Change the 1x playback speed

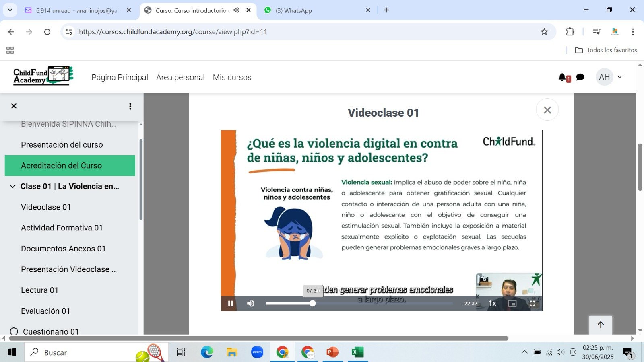coord(492,304)
